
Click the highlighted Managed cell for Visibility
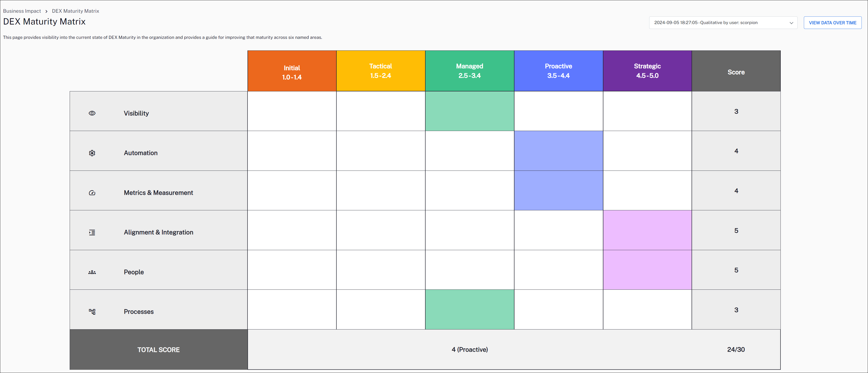pyautogui.click(x=469, y=112)
